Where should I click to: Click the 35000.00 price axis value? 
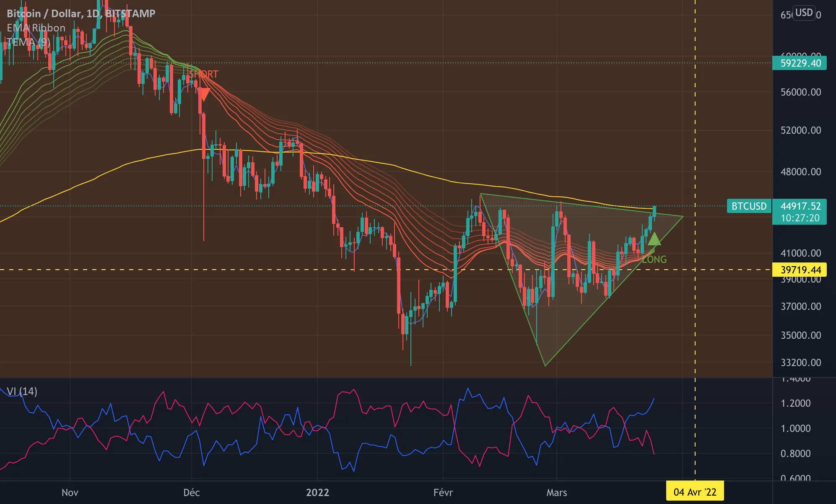pyautogui.click(x=801, y=335)
